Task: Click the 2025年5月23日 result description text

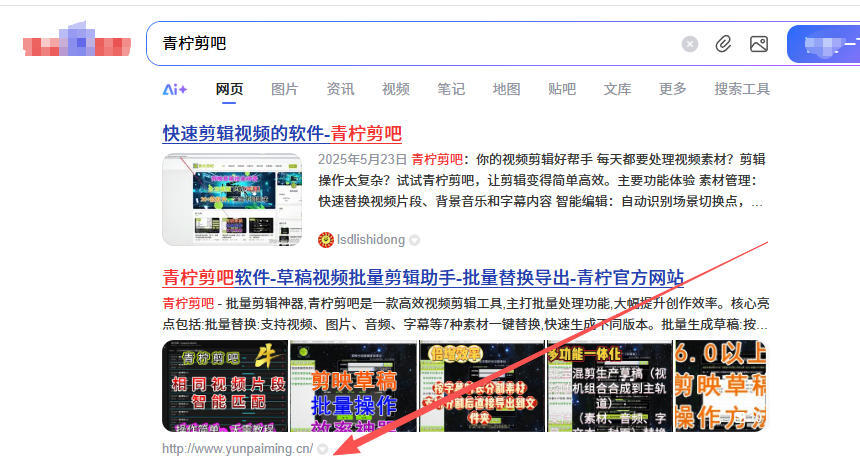Action: click(542, 180)
